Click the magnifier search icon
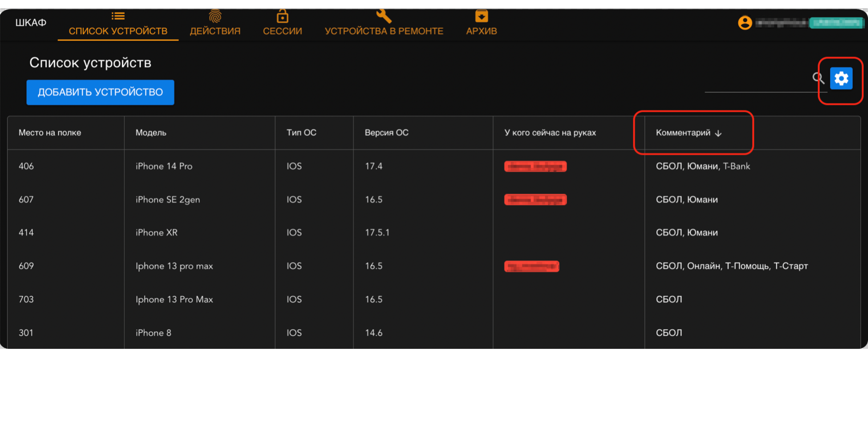 pyautogui.click(x=818, y=78)
